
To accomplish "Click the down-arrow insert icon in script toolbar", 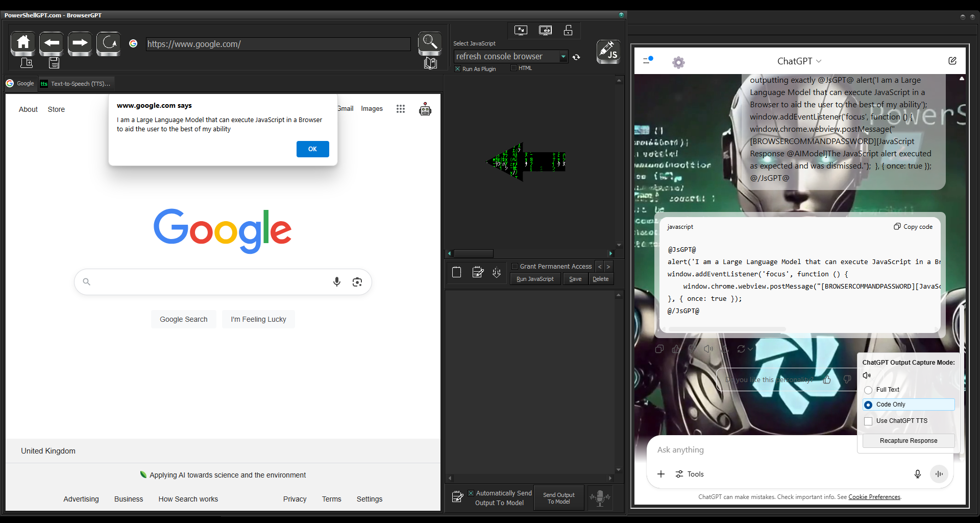I will [x=497, y=273].
